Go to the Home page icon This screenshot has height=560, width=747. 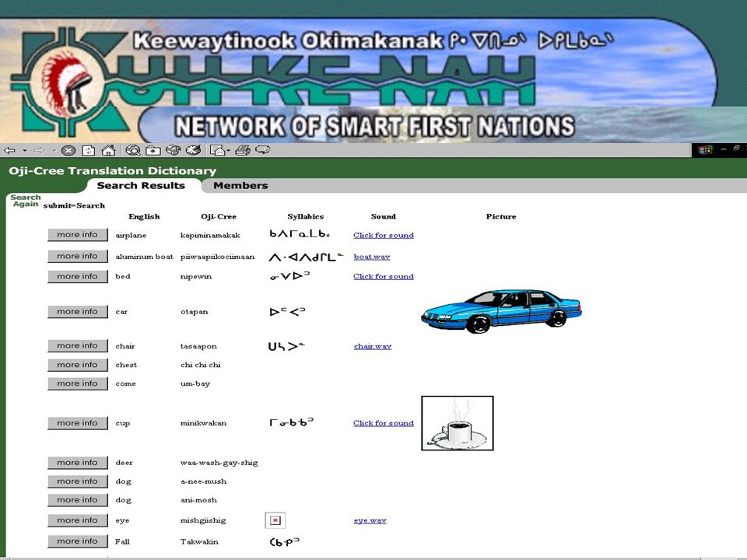(x=109, y=150)
